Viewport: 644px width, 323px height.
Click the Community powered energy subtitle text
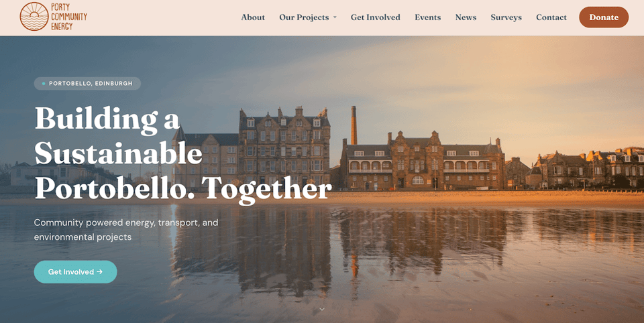(x=125, y=230)
